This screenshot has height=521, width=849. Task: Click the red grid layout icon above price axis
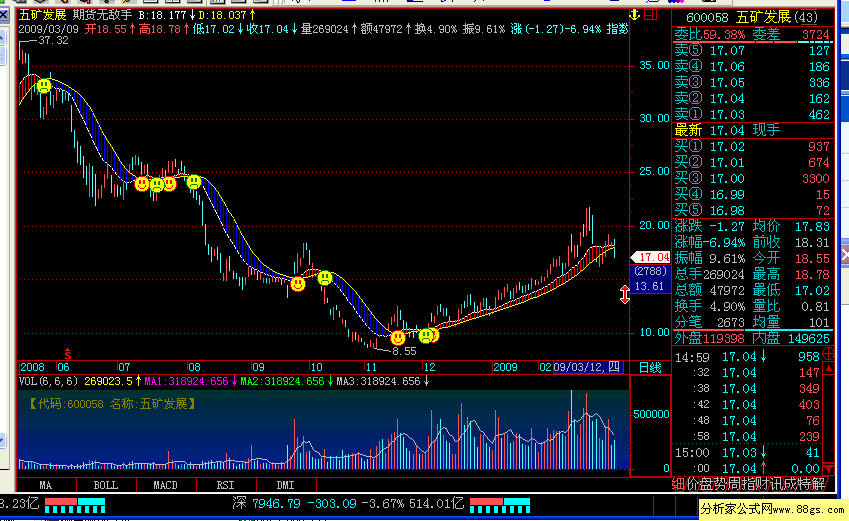click(650, 15)
